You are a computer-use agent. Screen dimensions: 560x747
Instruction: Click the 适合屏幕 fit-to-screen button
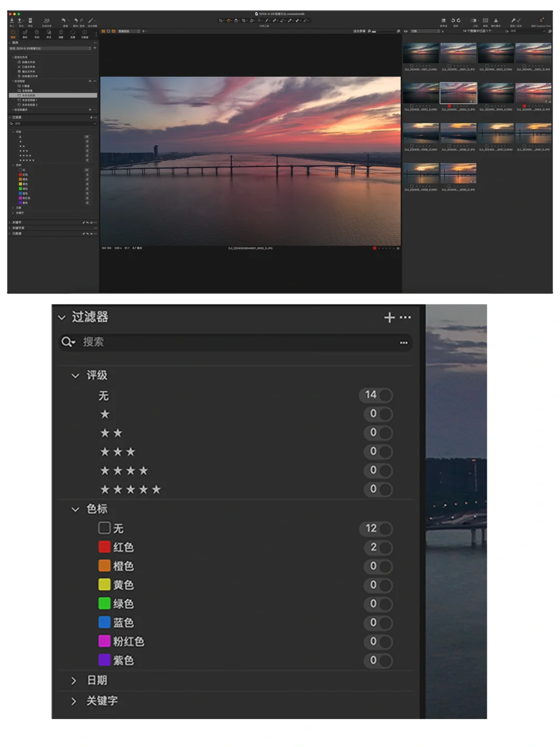pos(359,31)
